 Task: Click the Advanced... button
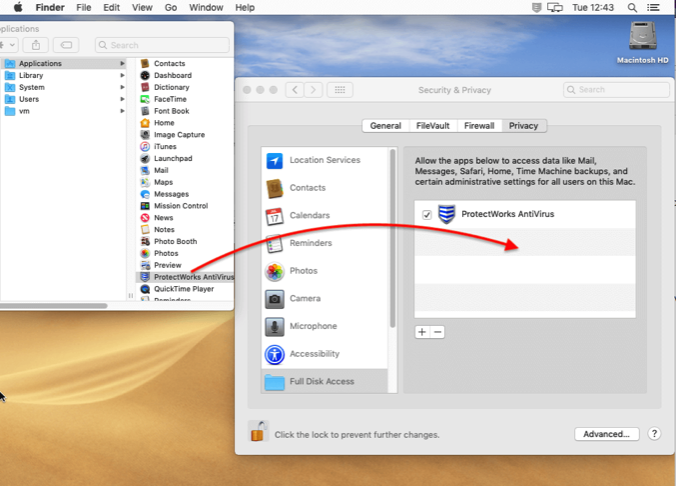tap(606, 434)
